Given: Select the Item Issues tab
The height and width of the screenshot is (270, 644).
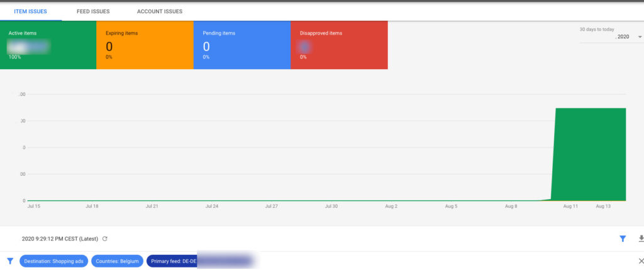Looking at the screenshot, I should 30,11.
